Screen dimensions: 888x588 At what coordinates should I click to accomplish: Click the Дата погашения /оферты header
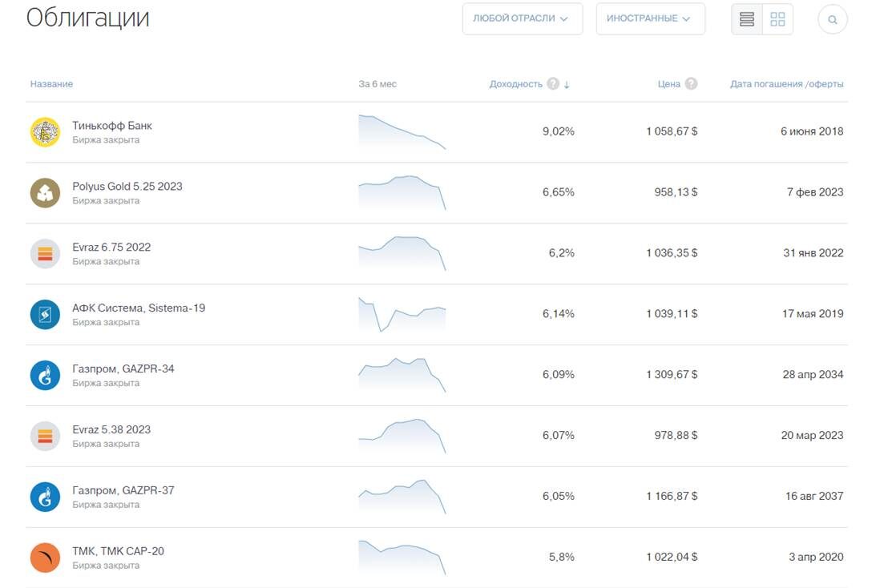click(787, 84)
